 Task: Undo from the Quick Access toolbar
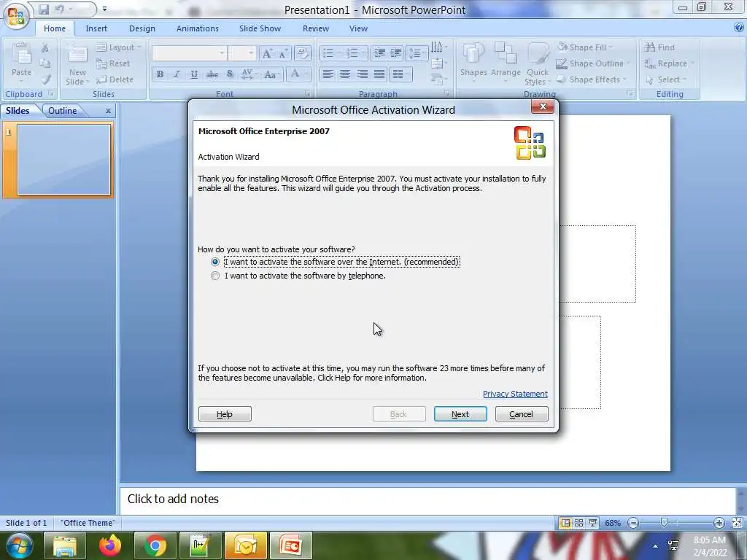[60, 9]
